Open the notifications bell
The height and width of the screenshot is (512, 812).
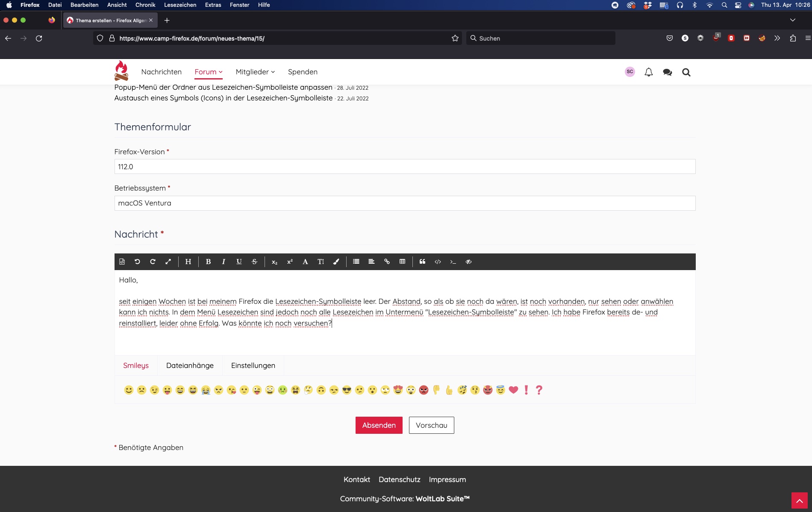click(649, 72)
